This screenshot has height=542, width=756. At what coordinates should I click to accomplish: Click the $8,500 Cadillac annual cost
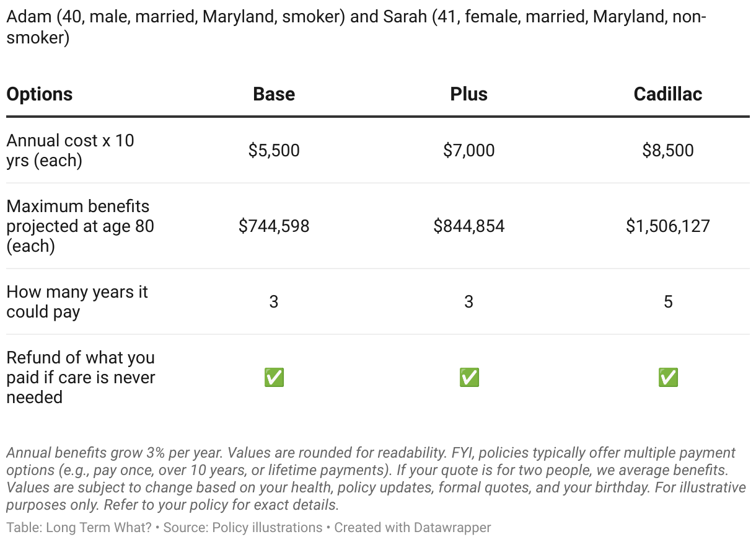(x=668, y=151)
